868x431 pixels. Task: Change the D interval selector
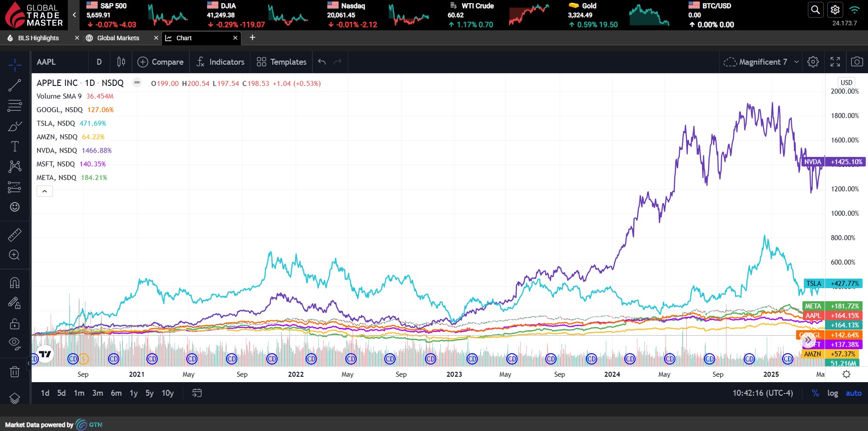tap(99, 62)
